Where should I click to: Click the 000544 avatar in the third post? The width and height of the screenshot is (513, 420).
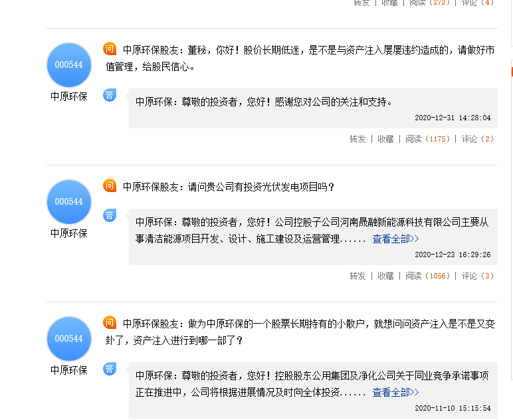coord(69,339)
